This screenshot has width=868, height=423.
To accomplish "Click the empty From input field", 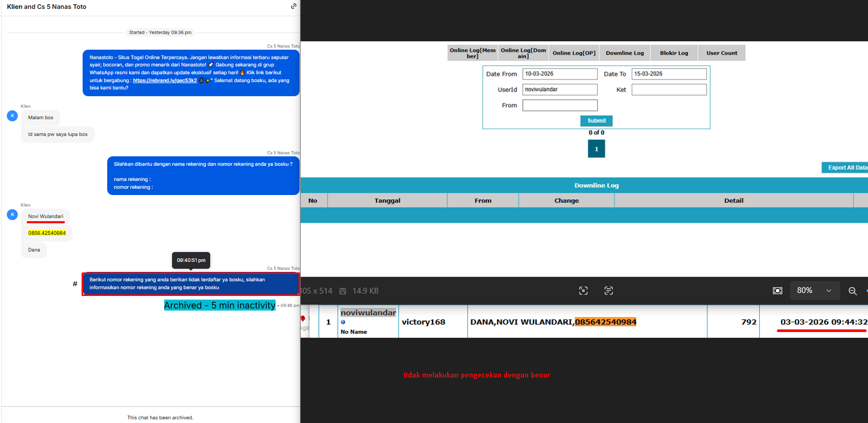I will coord(560,105).
